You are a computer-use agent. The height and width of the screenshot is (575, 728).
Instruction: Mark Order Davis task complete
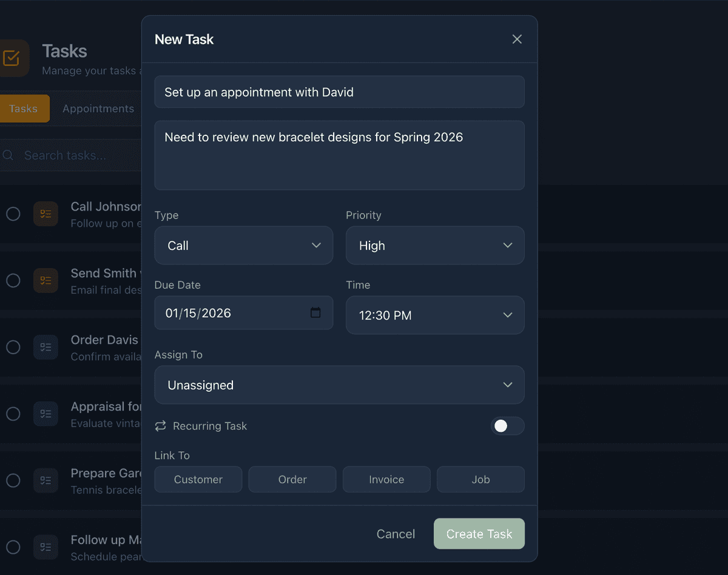point(13,347)
